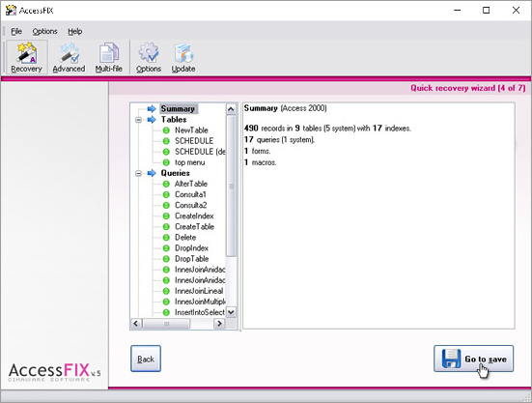The height and width of the screenshot is (403, 532).
Task: Click the green status dot for DropTable
Action: pos(166,259)
